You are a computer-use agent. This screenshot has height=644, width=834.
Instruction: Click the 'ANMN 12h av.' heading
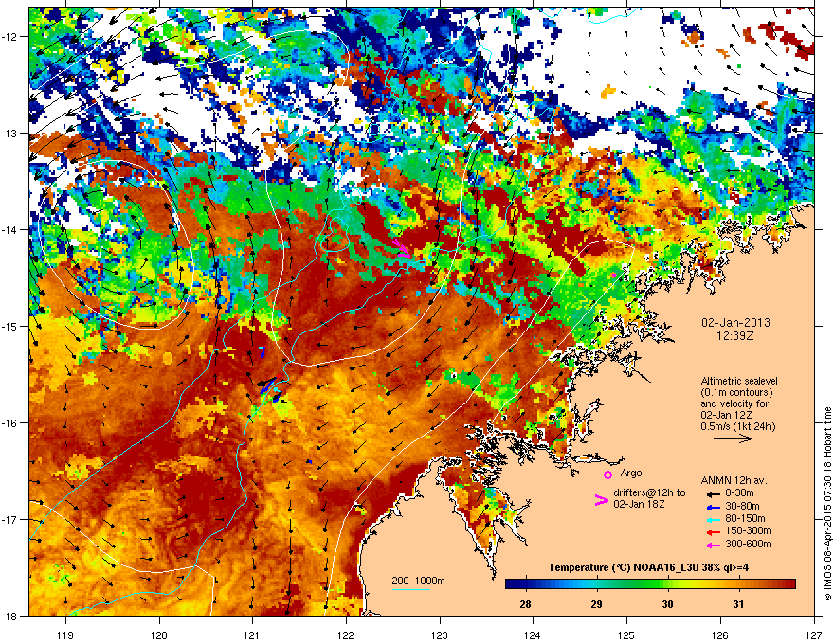[734, 480]
